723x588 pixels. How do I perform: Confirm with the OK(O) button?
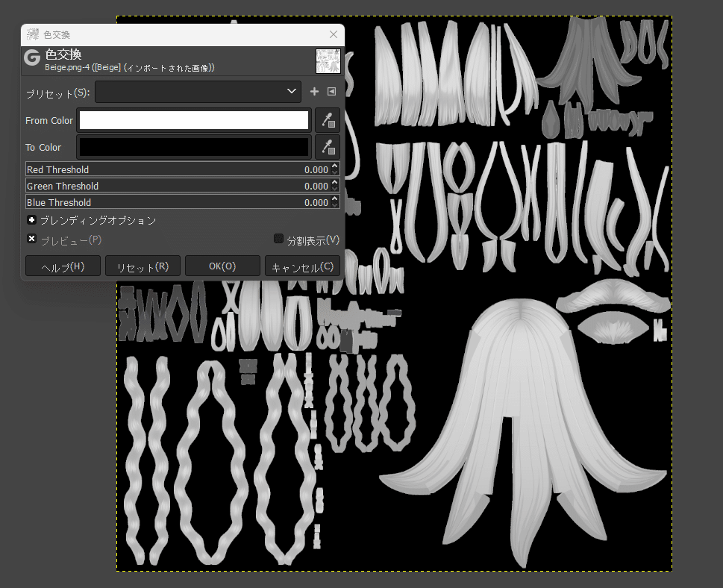222,266
